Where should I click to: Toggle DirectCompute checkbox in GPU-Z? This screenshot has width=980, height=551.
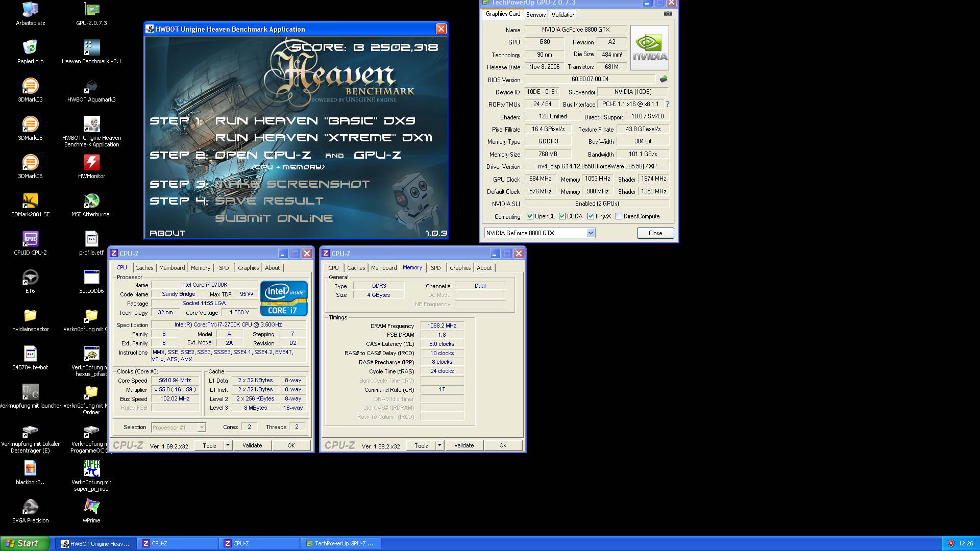[x=619, y=216]
